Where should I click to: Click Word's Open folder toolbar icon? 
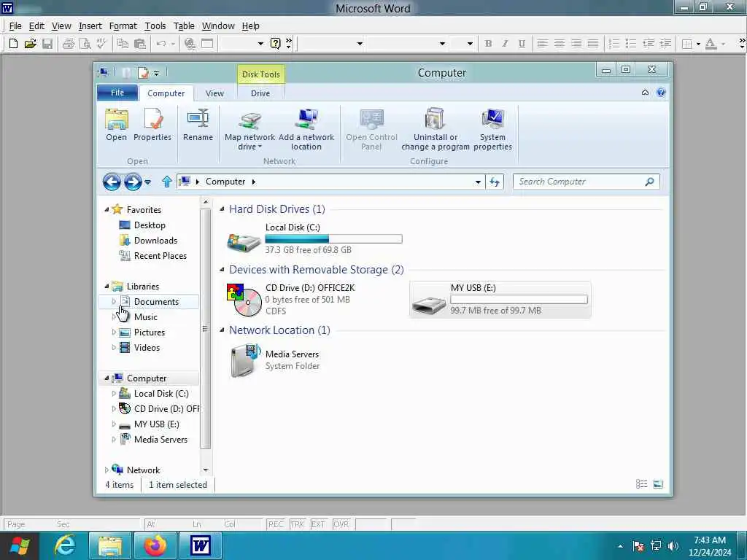(x=30, y=44)
